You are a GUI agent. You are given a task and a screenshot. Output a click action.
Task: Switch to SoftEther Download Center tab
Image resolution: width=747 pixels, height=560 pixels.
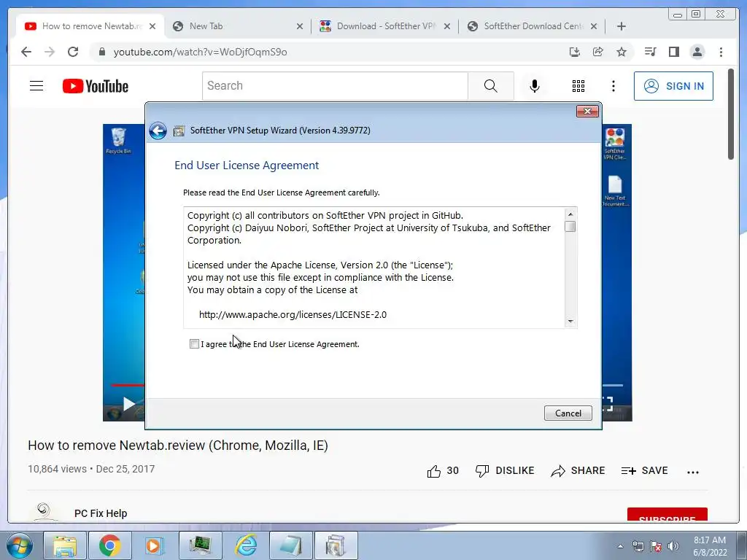(x=533, y=26)
